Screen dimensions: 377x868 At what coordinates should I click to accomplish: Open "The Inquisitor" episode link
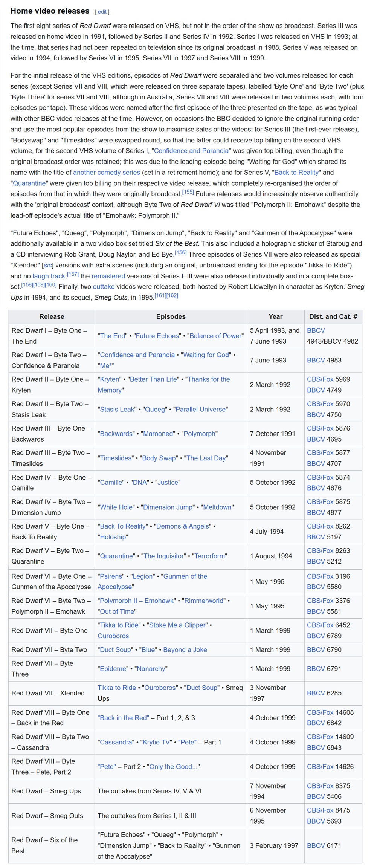(164, 556)
